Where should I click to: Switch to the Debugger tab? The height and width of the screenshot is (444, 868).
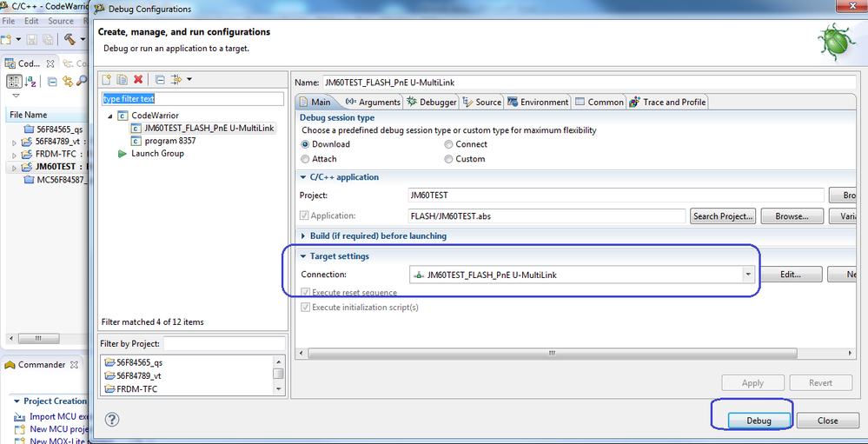click(432, 102)
